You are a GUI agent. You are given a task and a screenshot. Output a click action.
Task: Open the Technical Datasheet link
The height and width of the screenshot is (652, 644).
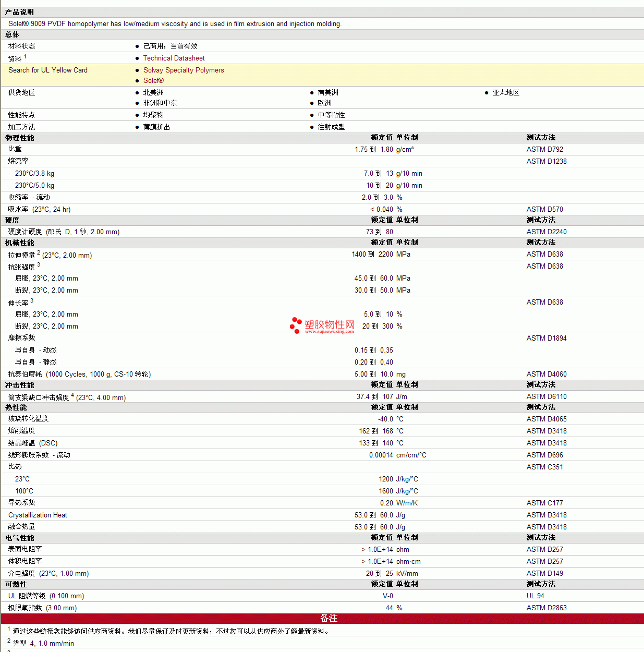click(174, 58)
